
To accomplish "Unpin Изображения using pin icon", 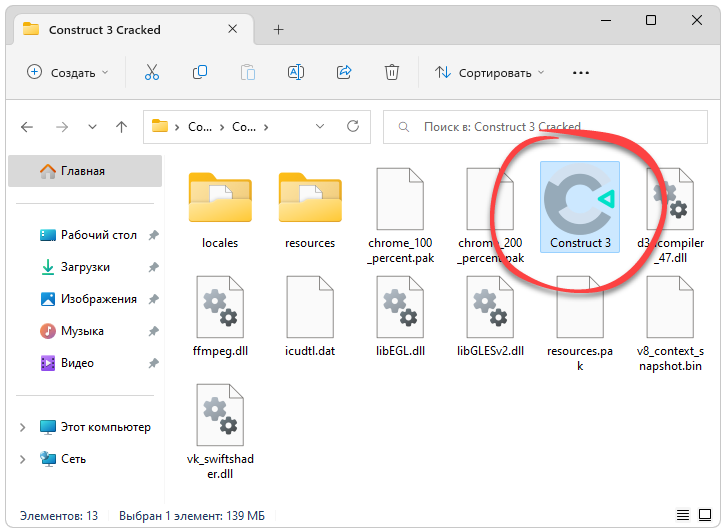I will click(x=153, y=299).
